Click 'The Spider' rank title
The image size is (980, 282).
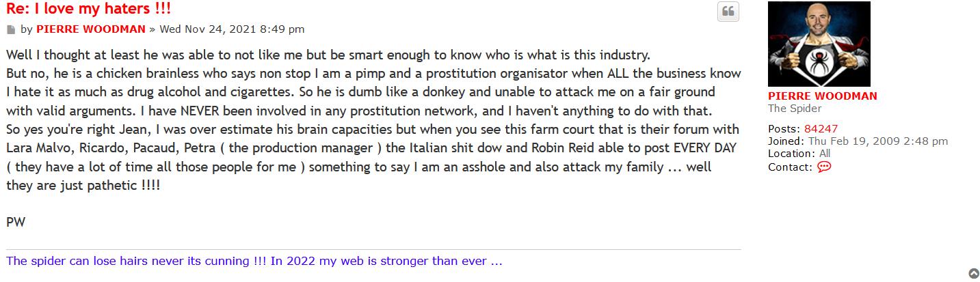[795, 109]
